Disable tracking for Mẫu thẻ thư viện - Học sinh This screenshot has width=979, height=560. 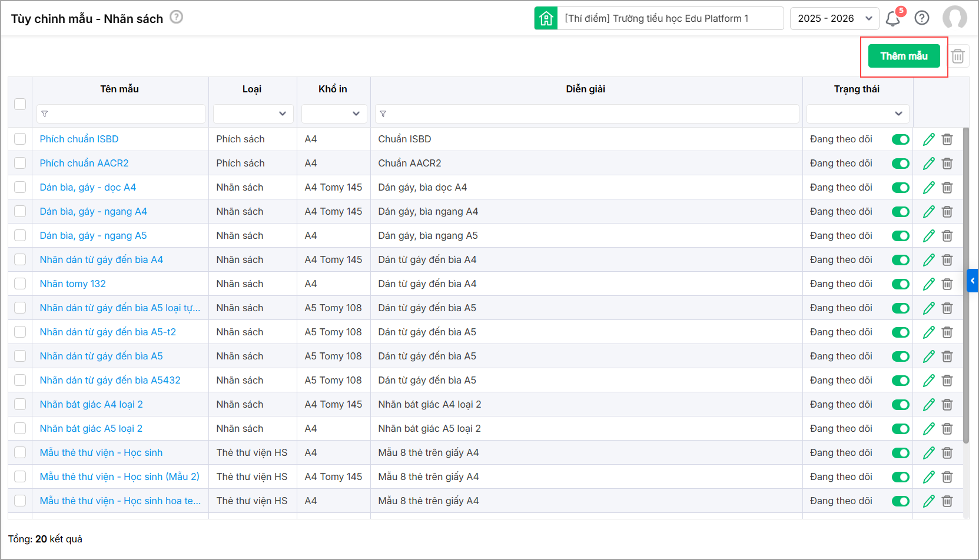(x=900, y=453)
